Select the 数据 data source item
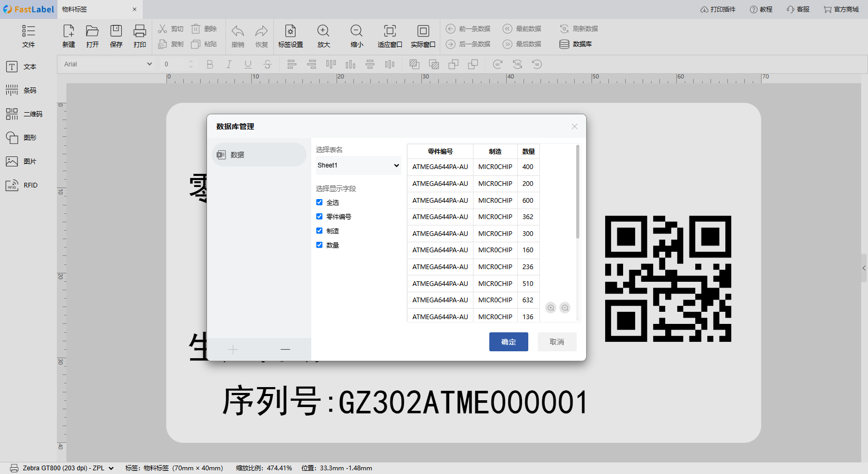 259,155
